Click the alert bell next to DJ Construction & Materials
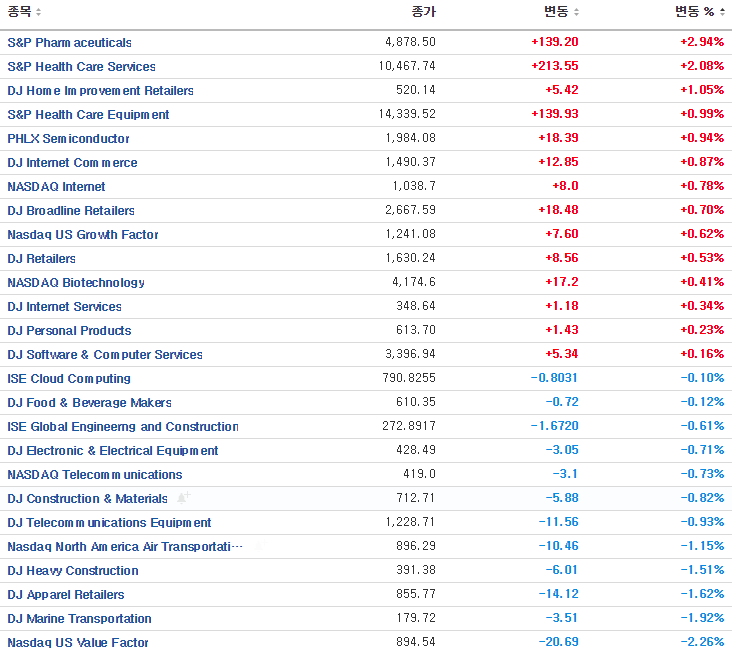Screen dimensions: 732x653 click(x=183, y=498)
